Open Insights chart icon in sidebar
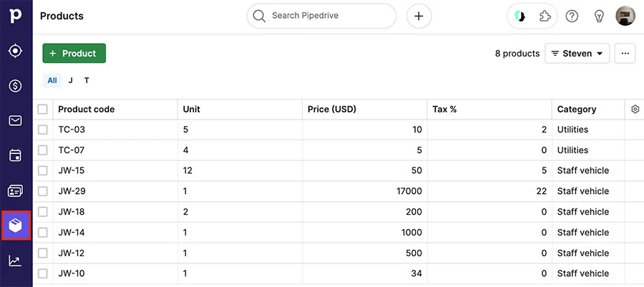Screen dimensions: 644x287 point(15,261)
